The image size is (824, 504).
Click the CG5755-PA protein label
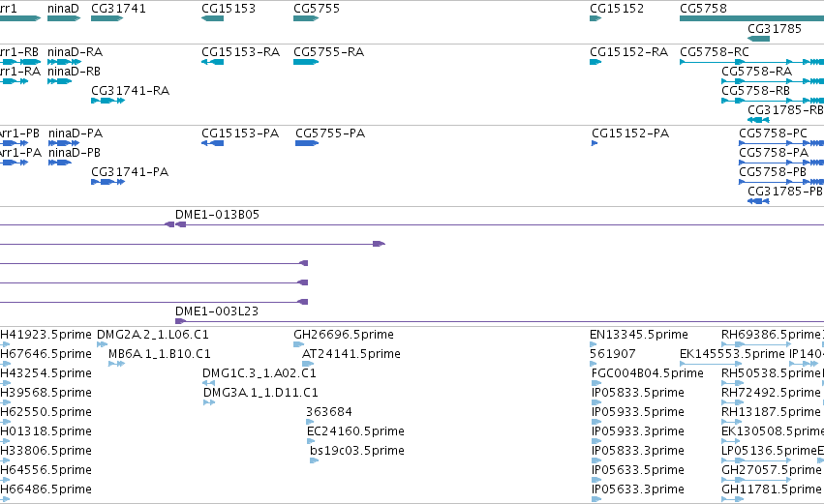[330, 133]
